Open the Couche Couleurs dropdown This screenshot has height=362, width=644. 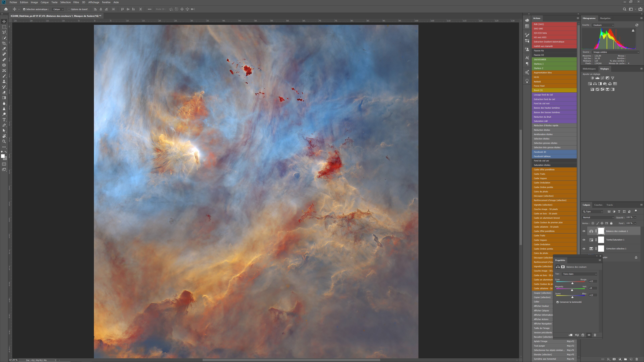(603, 25)
